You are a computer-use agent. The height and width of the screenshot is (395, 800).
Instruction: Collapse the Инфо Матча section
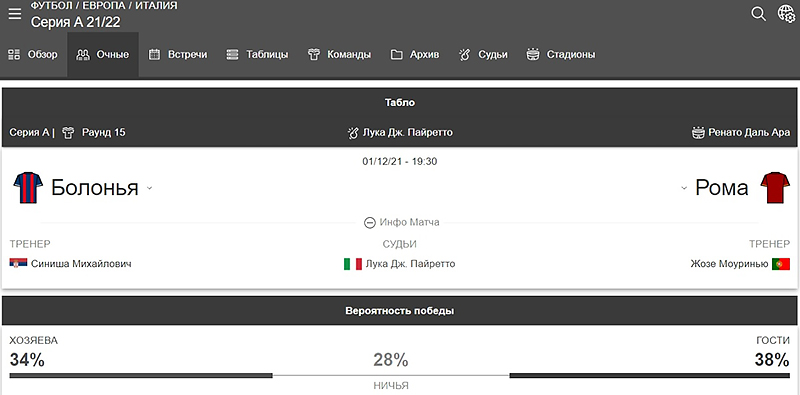point(402,223)
